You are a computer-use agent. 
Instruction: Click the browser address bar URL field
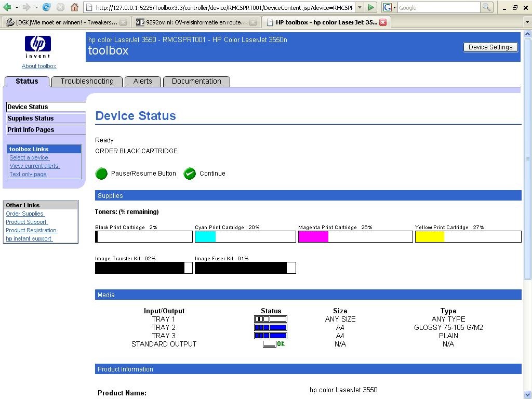(220, 7)
